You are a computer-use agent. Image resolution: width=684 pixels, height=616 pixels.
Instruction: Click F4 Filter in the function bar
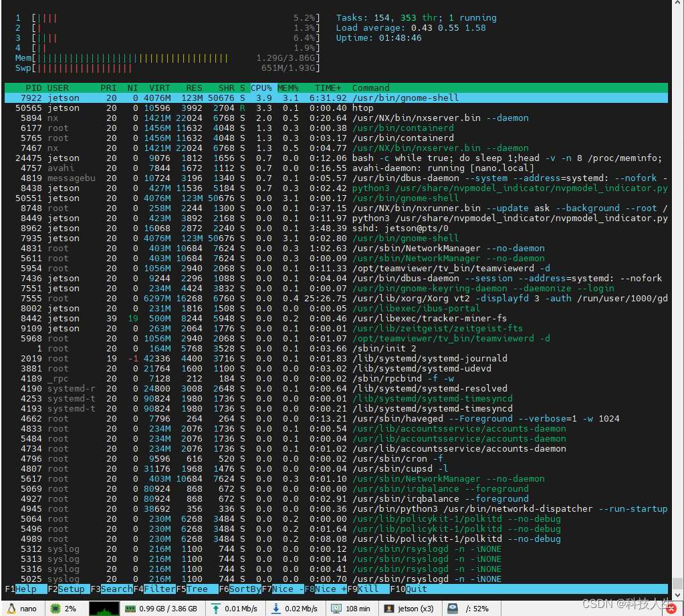pos(154,589)
